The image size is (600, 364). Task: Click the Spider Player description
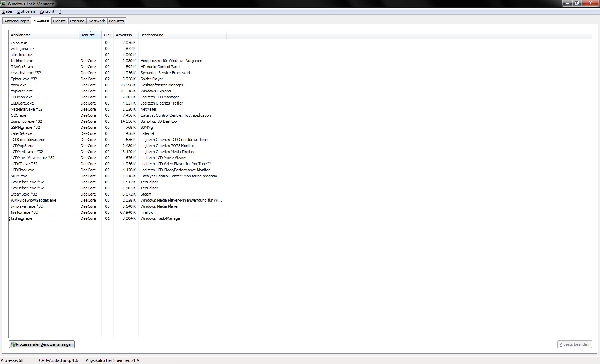coord(151,79)
